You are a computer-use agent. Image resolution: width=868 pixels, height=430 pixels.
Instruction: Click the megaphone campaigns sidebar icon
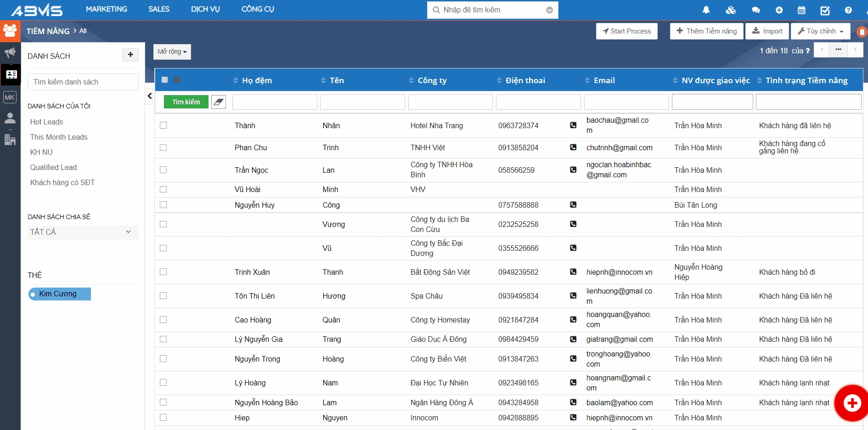click(10, 52)
